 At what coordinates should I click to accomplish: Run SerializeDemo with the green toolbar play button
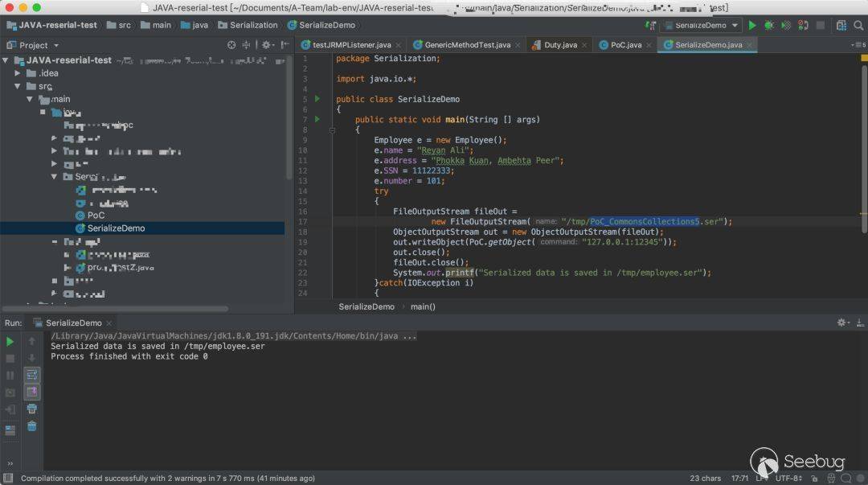click(x=752, y=25)
